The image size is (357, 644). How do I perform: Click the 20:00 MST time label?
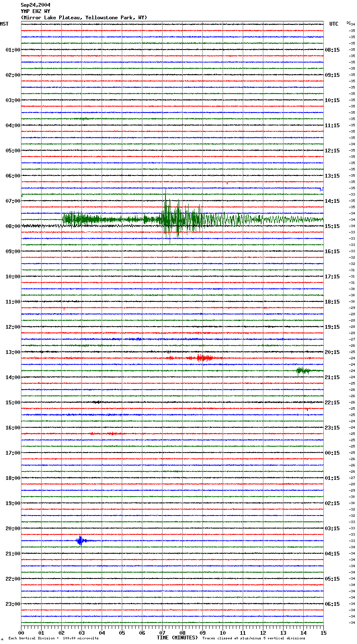click(13, 529)
